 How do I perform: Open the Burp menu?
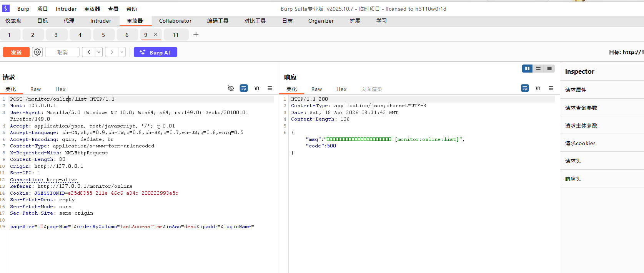point(23,9)
